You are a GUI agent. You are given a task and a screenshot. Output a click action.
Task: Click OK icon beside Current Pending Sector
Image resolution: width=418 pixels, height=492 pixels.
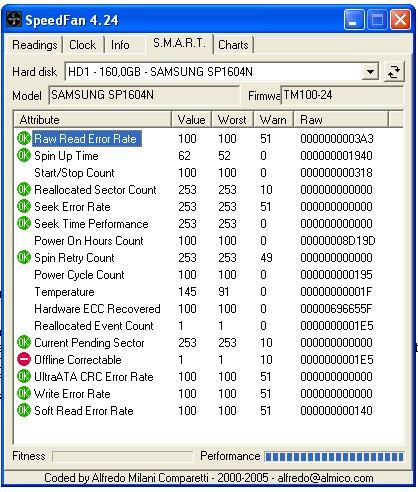(x=24, y=342)
